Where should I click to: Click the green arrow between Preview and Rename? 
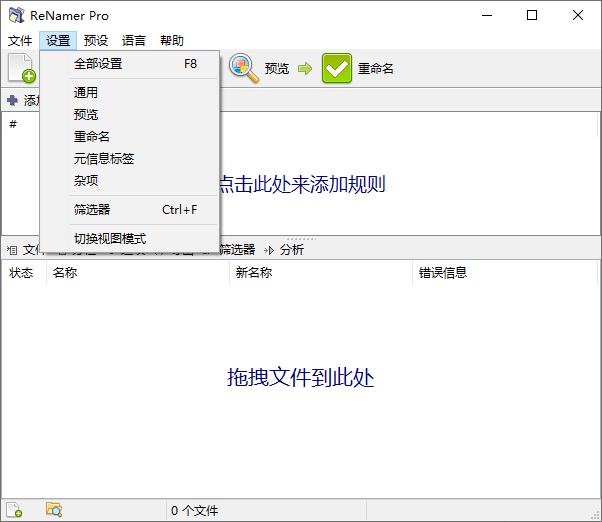[305, 69]
